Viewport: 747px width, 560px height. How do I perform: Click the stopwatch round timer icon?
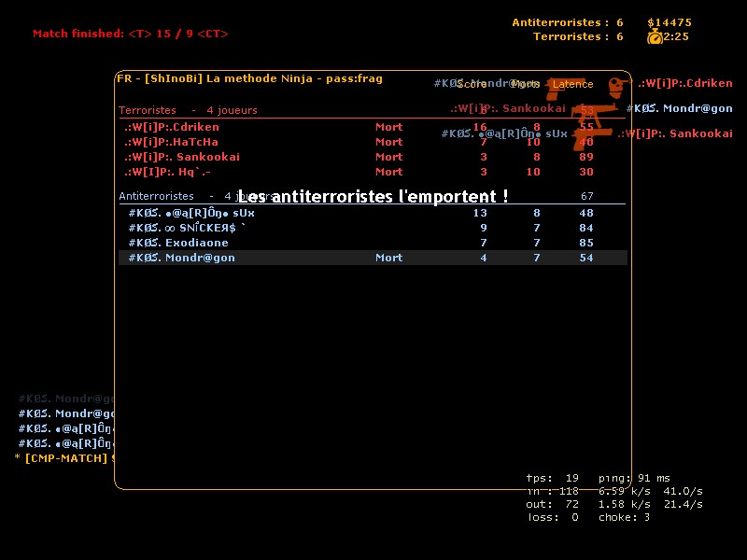point(655,36)
